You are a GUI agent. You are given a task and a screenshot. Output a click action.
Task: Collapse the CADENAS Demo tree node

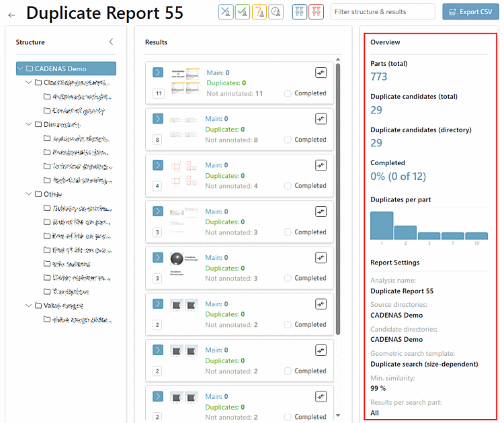pyautogui.click(x=20, y=68)
